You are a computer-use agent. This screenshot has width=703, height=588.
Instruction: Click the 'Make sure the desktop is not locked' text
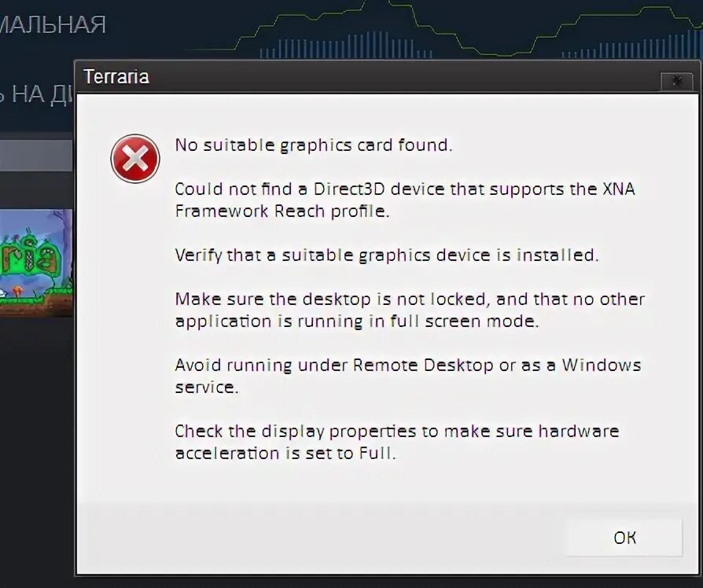click(410, 311)
